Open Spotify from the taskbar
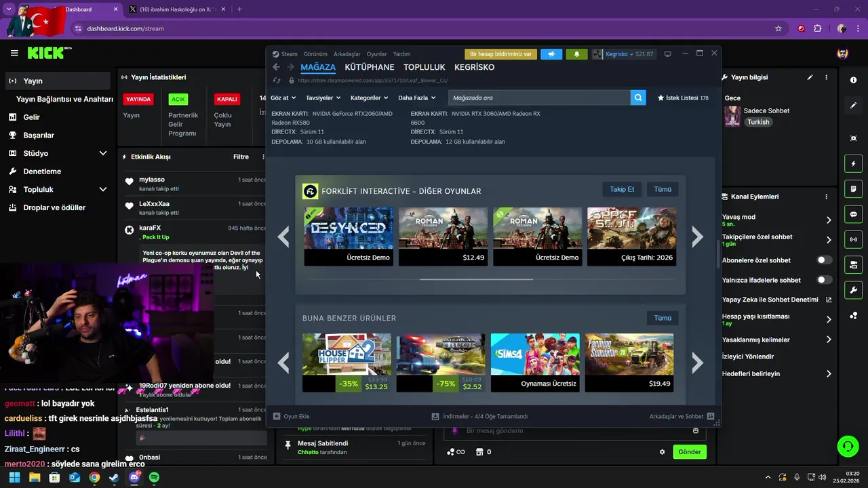This screenshot has width=868, height=488. tap(154, 477)
